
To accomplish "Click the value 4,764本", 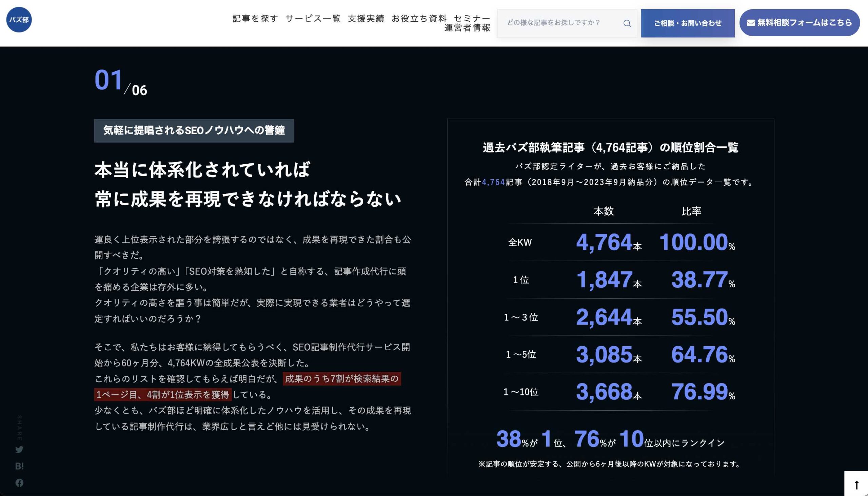I will coord(609,242).
